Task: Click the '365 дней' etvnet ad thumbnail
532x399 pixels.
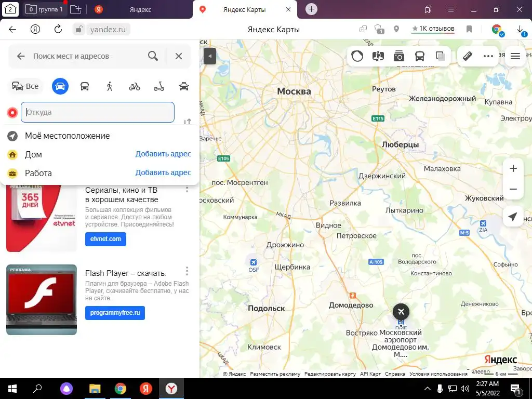Action: [42, 219]
